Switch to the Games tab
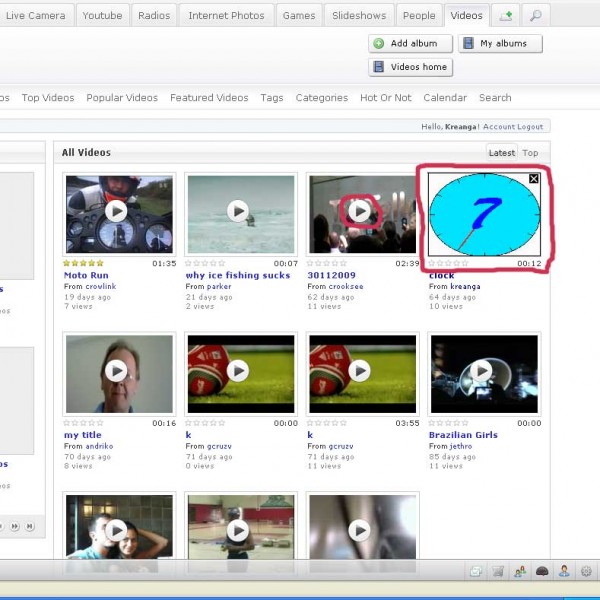The height and width of the screenshot is (600, 600). tap(299, 16)
